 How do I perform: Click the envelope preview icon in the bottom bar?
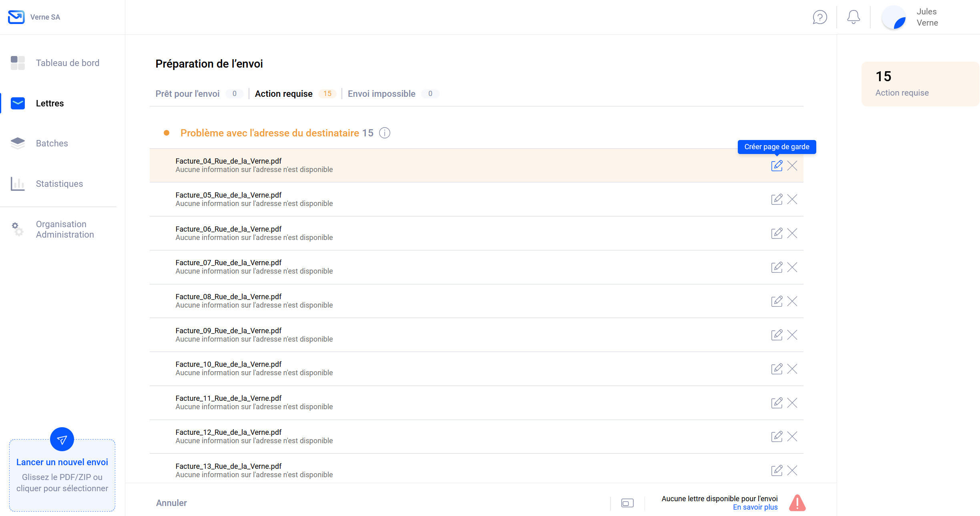pos(627,503)
